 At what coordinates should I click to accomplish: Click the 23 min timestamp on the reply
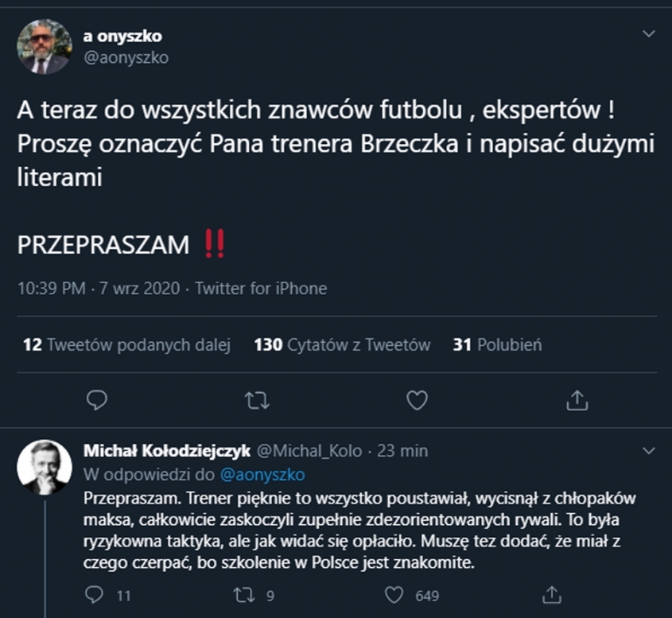(x=402, y=451)
